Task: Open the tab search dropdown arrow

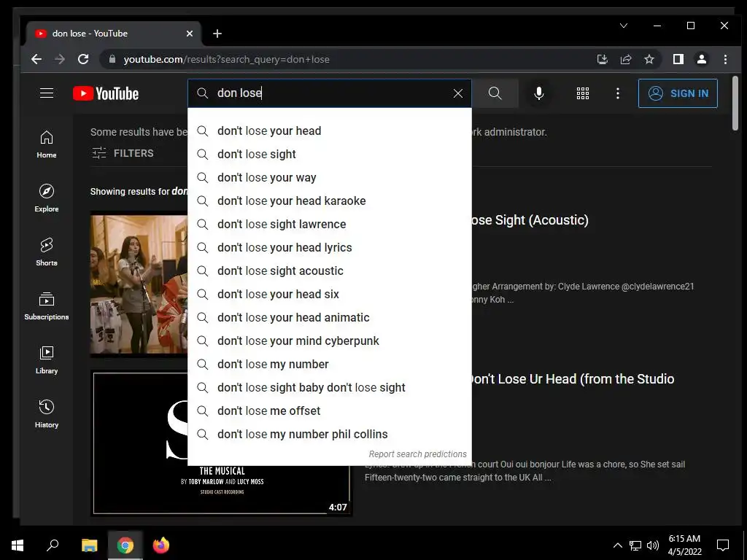Action: pyautogui.click(x=623, y=26)
